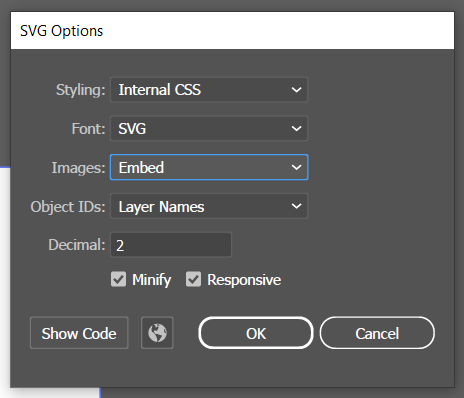The width and height of the screenshot is (464, 398).
Task: Dismiss dialog with the Cancel button
Action: (377, 333)
